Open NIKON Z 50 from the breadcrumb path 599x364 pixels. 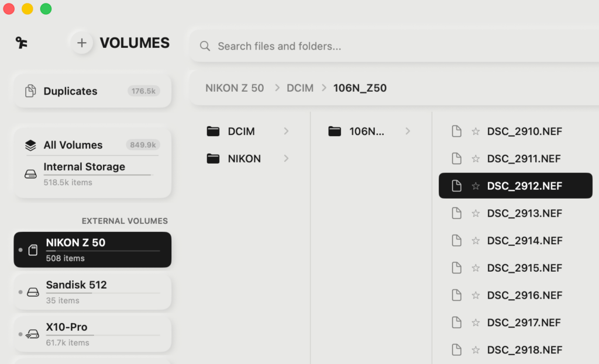point(235,88)
